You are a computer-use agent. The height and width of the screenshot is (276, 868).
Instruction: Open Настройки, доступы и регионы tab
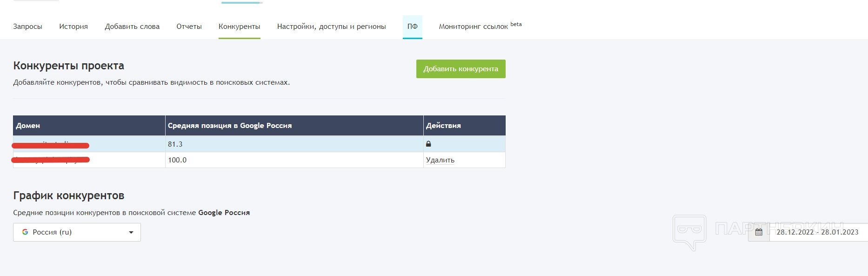pos(331,27)
